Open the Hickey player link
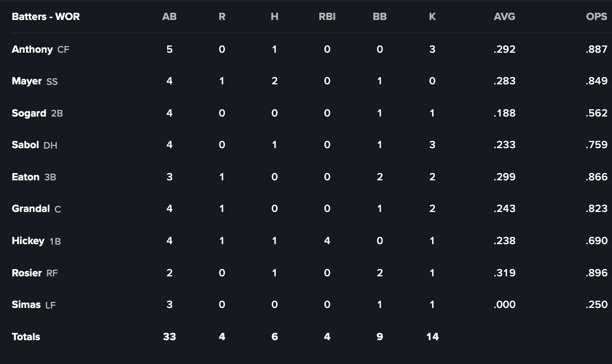 [28, 241]
